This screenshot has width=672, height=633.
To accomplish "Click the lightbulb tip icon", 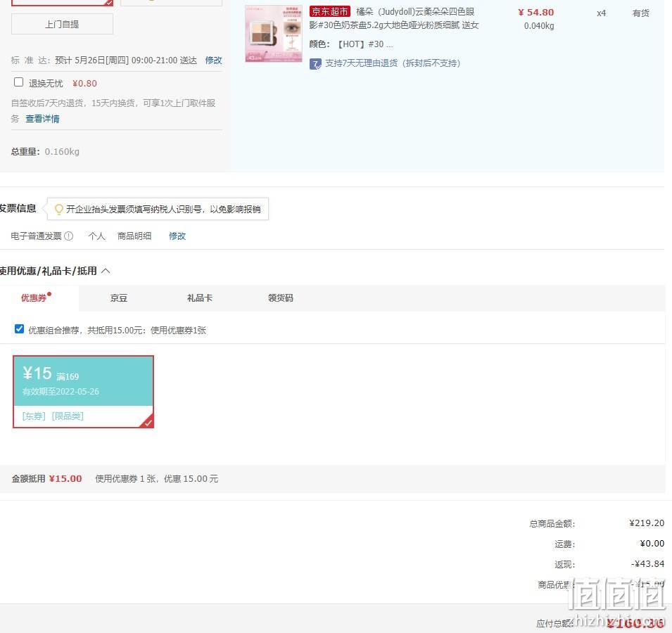I will click(58, 209).
